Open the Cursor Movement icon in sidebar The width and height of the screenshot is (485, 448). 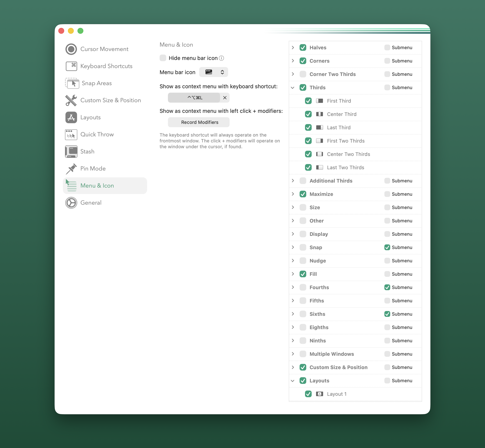click(x=71, y=49)
